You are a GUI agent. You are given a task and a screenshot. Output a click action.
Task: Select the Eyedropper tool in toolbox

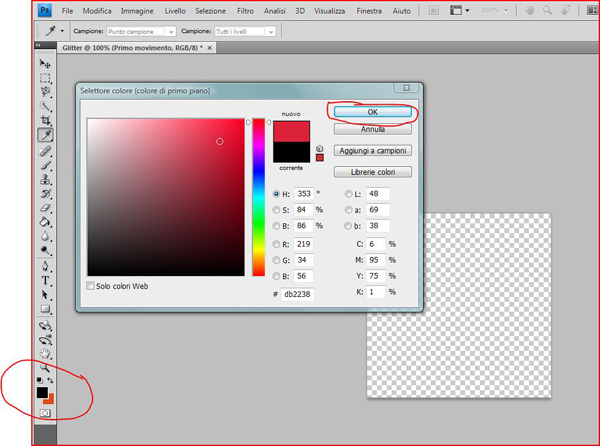[x=45, y=135]
